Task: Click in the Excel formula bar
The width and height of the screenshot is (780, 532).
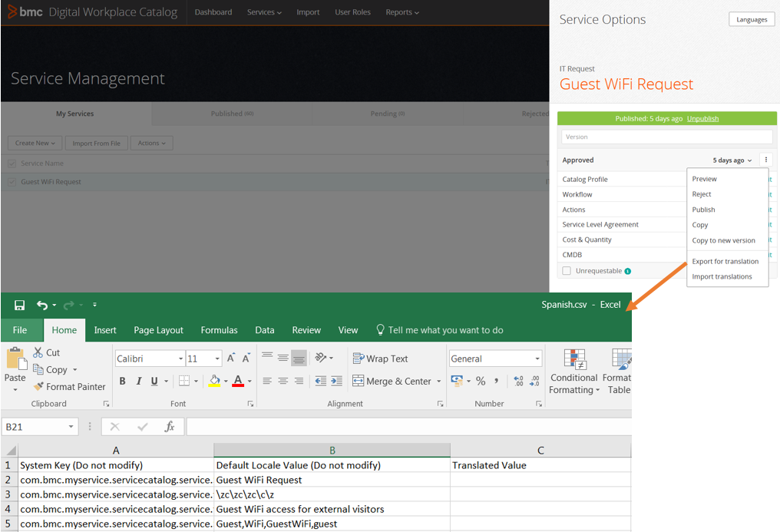Action: [x=409, y=427]
